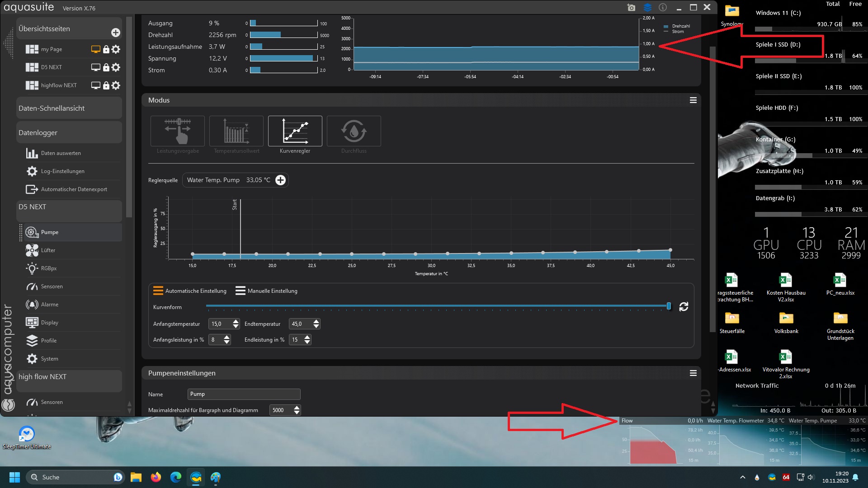The height and width of the screenshot is (488, 868).
Task: Click plus icon next to Water Temp. Pump
Action: pyautogui.click(x=280, y=180)
